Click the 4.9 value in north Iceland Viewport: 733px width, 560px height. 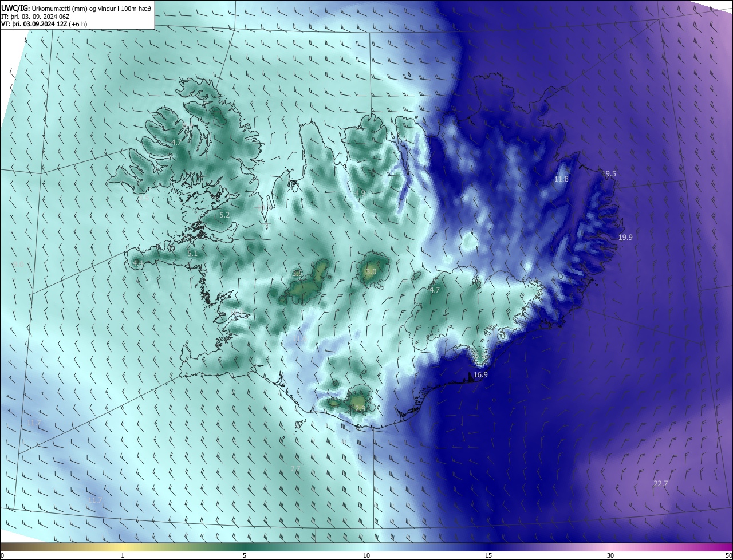tap(360, 193)
